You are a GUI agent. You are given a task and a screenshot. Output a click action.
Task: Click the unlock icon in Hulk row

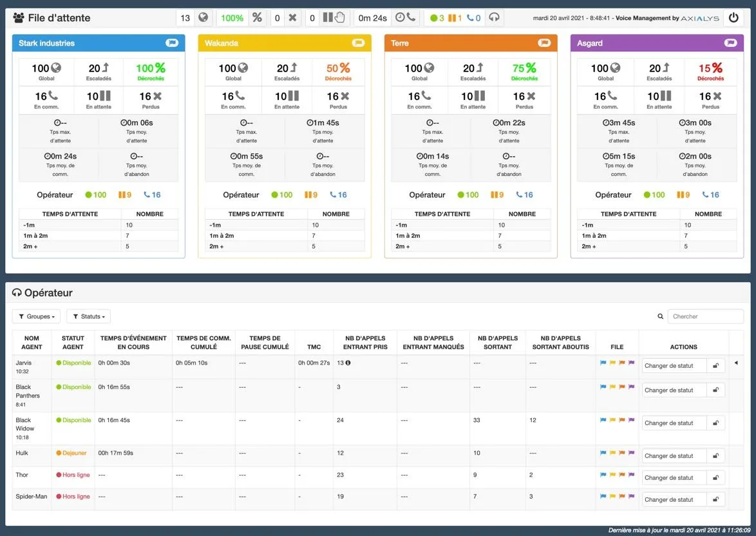tap(715, 456)
